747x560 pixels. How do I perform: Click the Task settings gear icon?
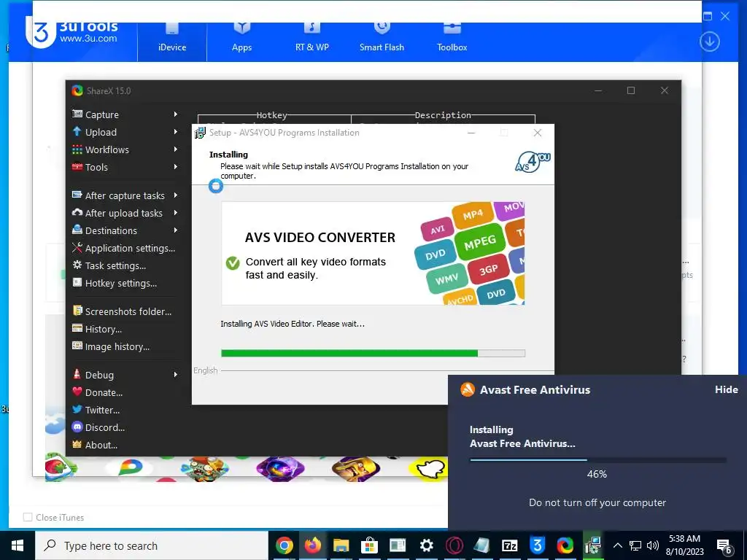click(x=77, y=265)
